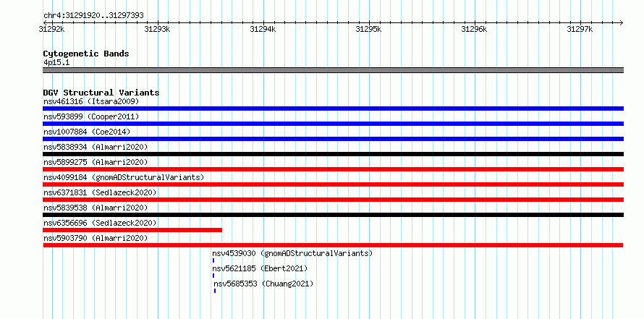This screenshot has height=319, width=644.
Task: Open nsv5899275 (Almarri2020) label
Action: coord(96,162)
